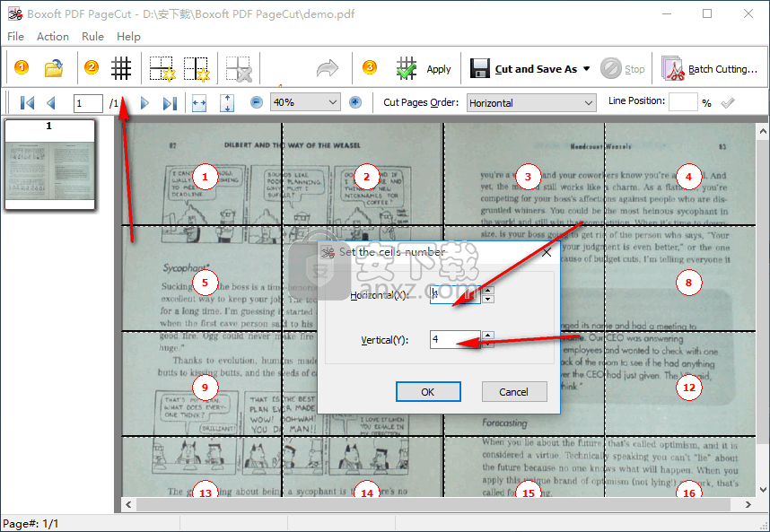Click the set cells number grid icon
770x532 pixels.
point(121,68)
